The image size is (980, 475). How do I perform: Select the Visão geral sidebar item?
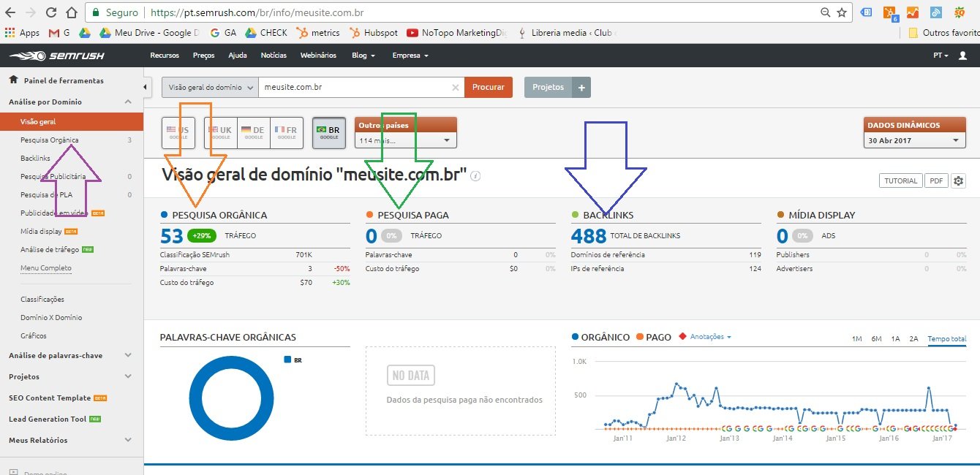point(72,121)
